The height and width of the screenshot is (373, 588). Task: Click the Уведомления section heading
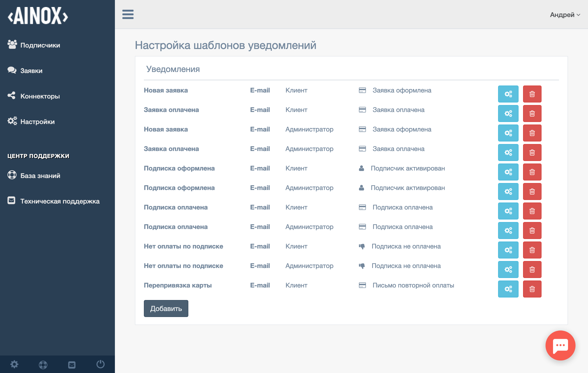(173, 69)
